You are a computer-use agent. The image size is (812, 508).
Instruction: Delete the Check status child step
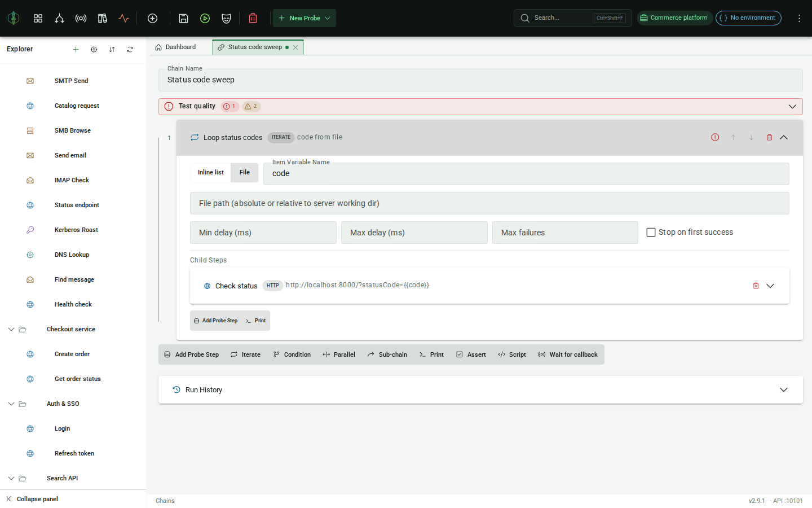tap(756, 286)
